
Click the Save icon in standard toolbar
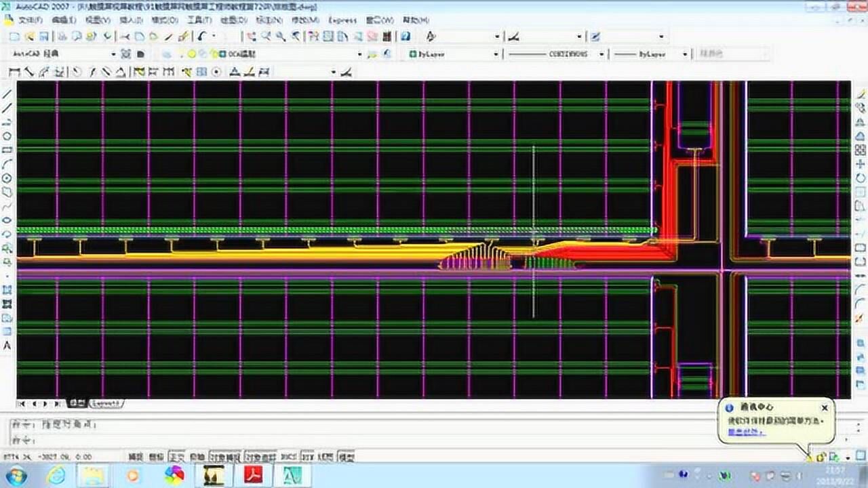pyautogui.click(x=43, y=37)
